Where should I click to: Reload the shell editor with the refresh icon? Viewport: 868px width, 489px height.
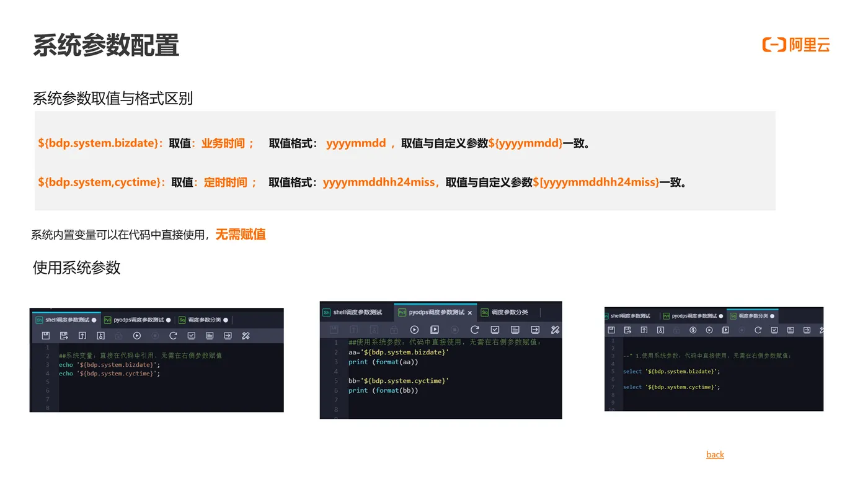pos(174,336)
